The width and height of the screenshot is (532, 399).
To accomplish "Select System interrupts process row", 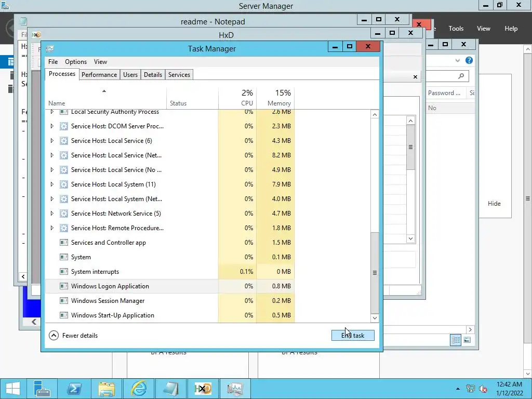I will click(x=170, y=272).
